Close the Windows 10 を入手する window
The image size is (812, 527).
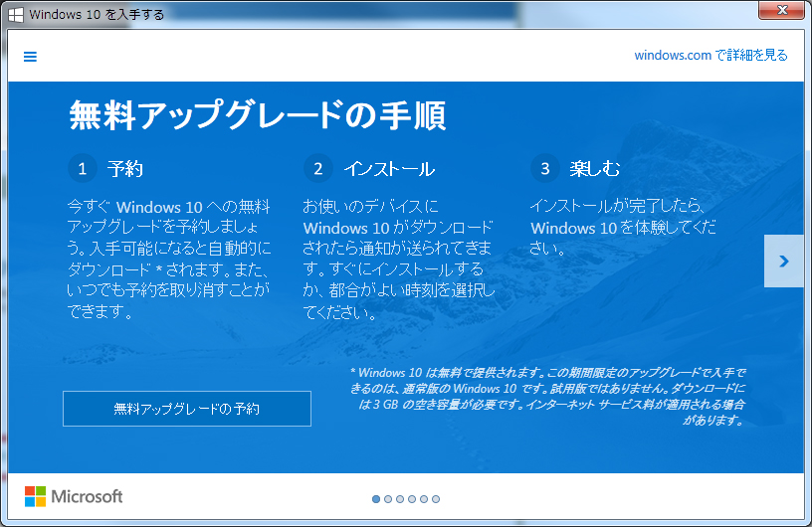(781, 10)
